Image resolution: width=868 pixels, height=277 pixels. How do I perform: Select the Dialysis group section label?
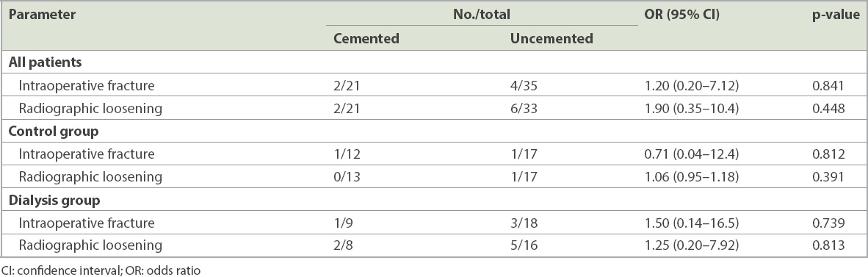click(x=54, y=201)
